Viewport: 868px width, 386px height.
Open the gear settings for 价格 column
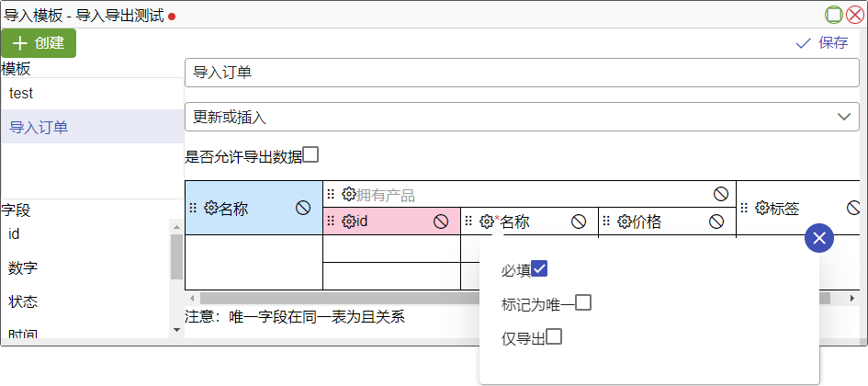624,221
